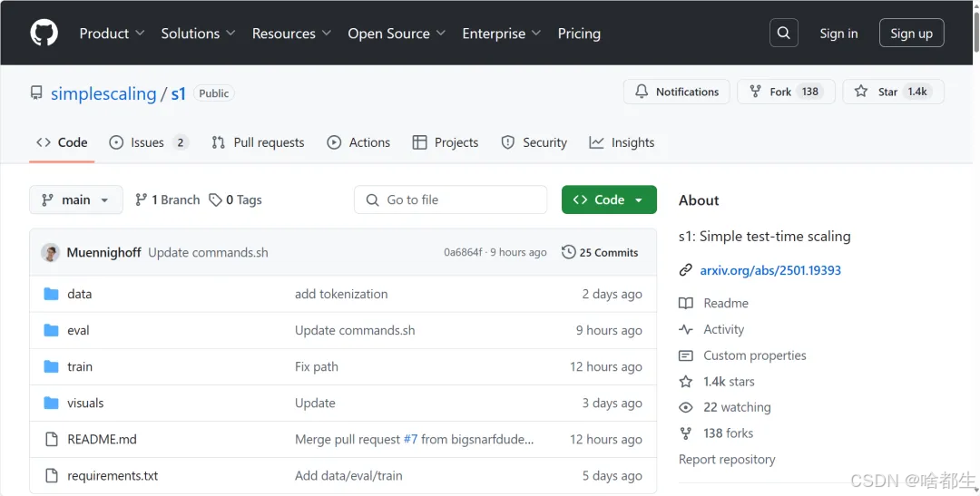Screen dimensions: 980x496
Task: Switch to the Pull requests tab
Action: pyautogui.click(x=258, y=142)
